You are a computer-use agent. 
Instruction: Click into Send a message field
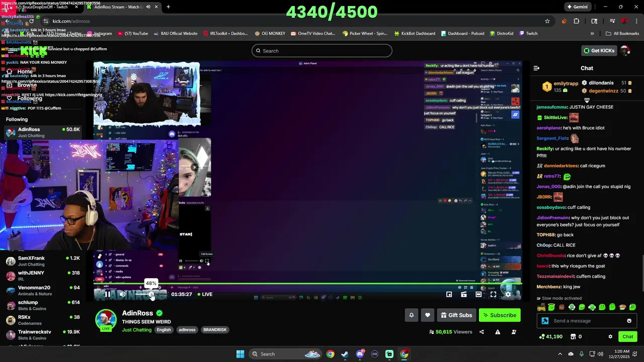(588, 321)
